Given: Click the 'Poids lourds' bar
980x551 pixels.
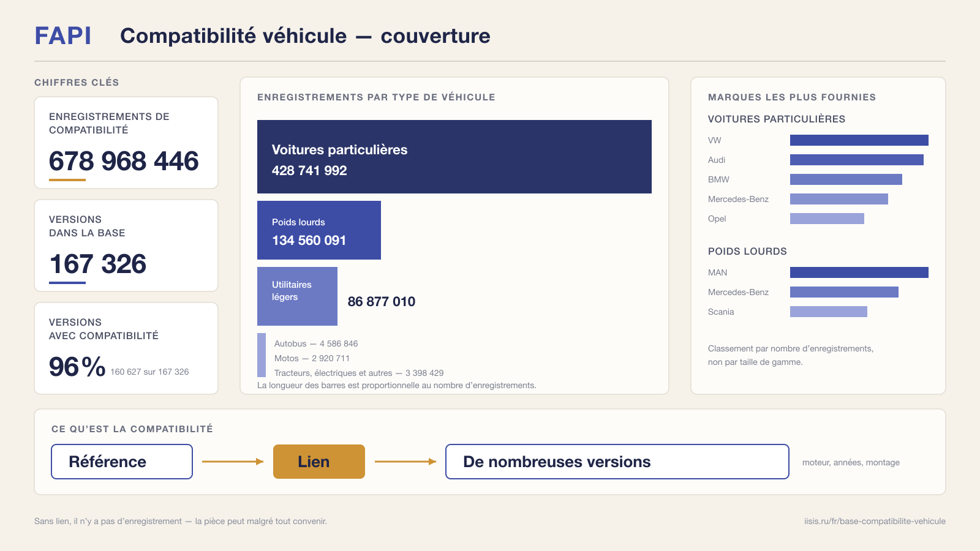Looking at the screenshot, I should tap(319, 230).
